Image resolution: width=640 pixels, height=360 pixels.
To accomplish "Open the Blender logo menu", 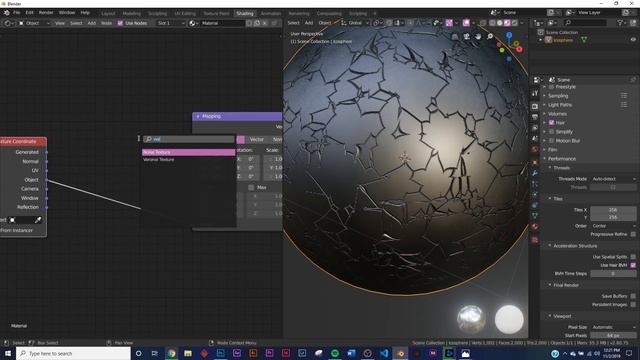I will (7, 13).
